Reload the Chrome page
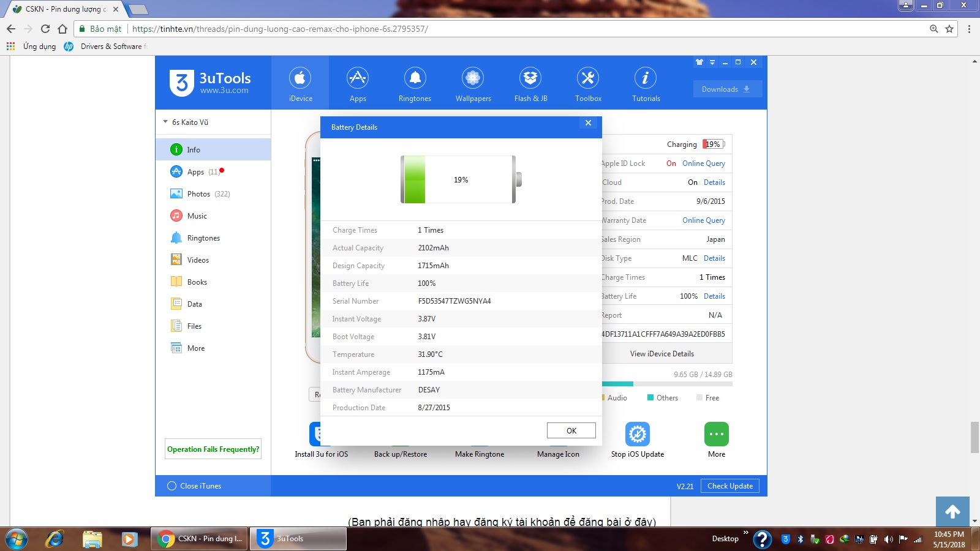Viewport: 980px width, 551px height. (45, 29)
